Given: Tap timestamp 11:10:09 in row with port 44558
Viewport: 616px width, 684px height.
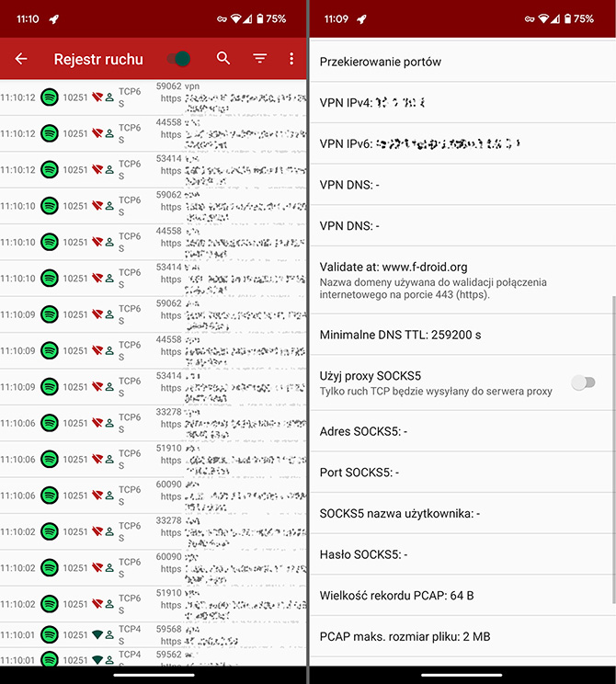Looking at the screenshot, I should pyautogui.click(x=17, y=350).
